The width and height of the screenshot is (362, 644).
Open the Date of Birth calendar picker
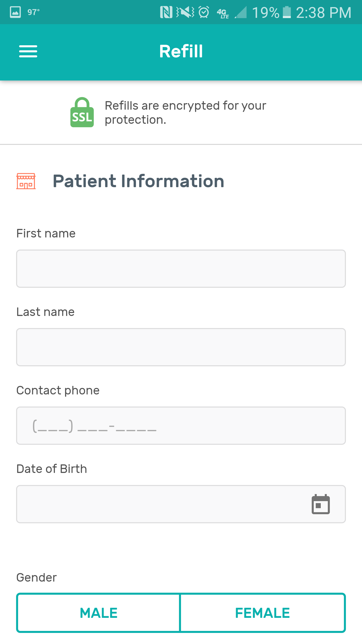pyautogui.click(x=321, y=504)
